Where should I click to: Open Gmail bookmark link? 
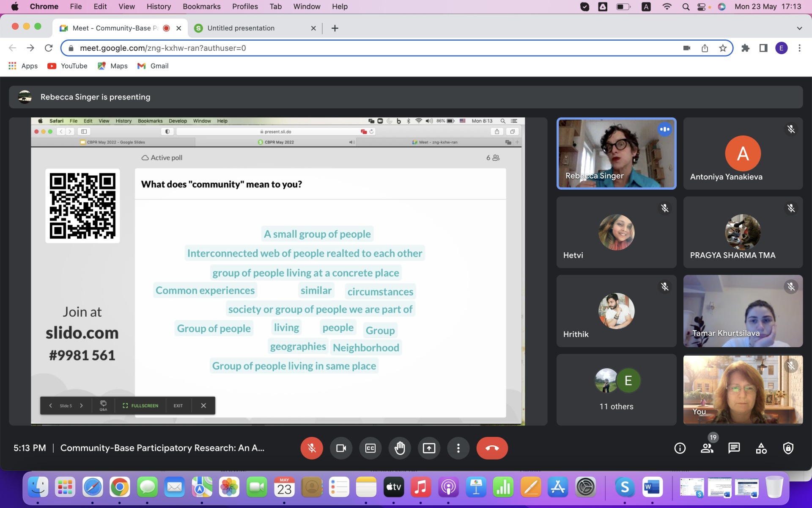pos(153,66)
